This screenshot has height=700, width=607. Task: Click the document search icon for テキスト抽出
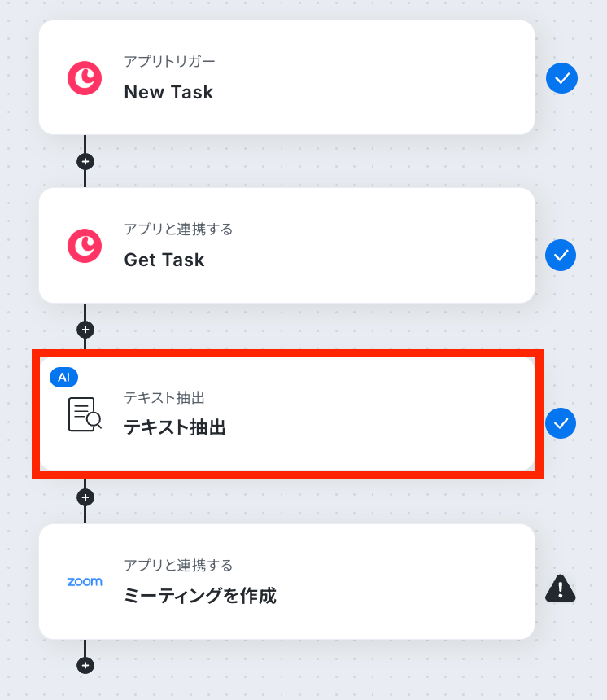(x=85, y=414)
